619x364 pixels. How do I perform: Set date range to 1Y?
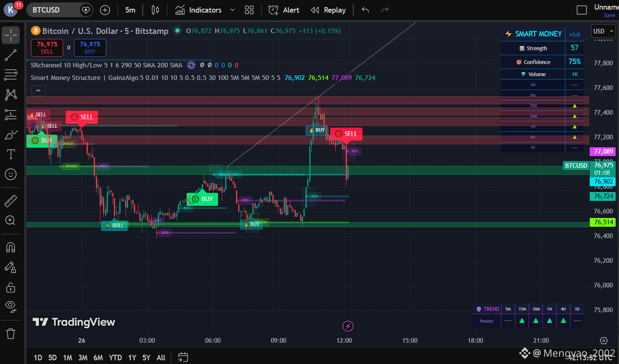(x=132, y=358)
